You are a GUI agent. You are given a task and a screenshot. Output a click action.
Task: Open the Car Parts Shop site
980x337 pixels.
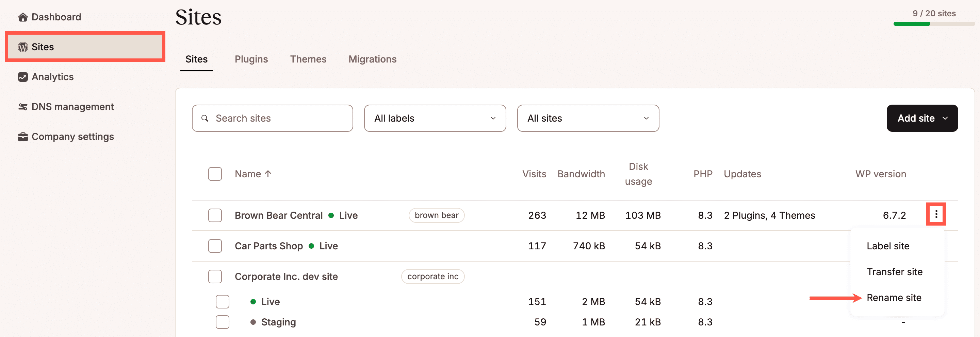pos(268,246)
